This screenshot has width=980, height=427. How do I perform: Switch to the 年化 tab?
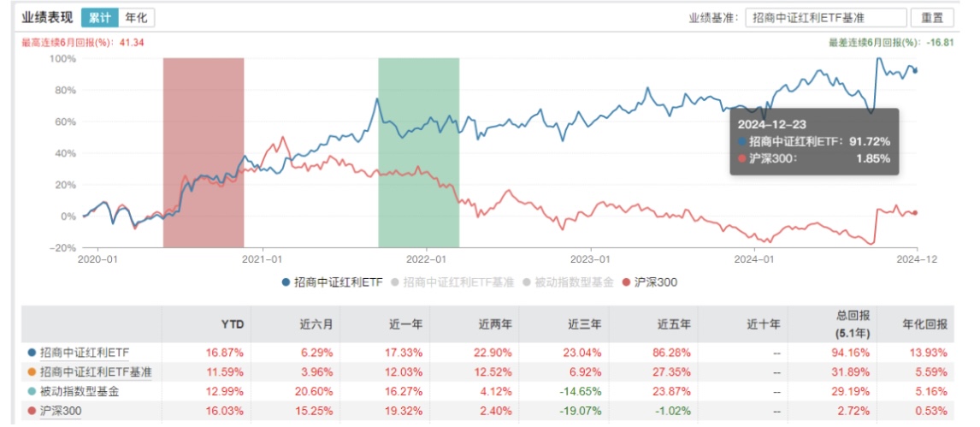135,17
